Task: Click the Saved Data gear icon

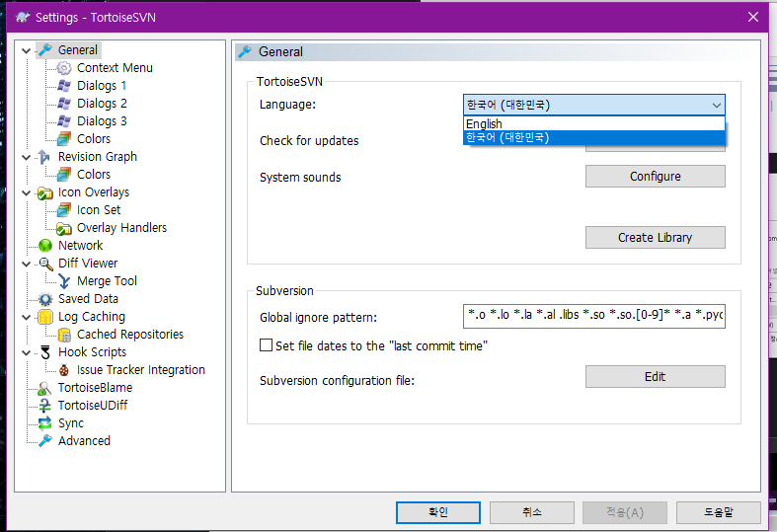Action: (45, 299)
